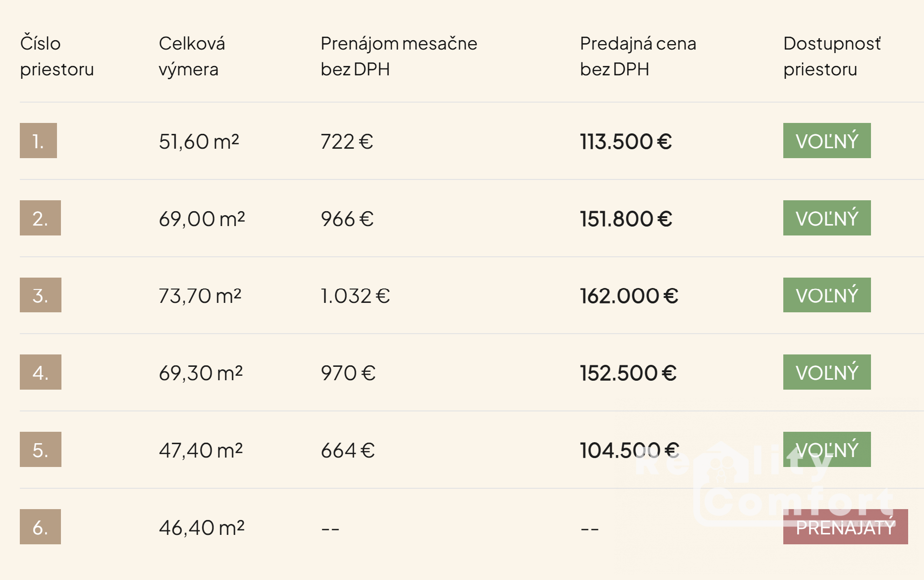This screenshot has height=580, width=924.
Task: Click VOĽNÝ badge for space 5
Action: [827, 449]
